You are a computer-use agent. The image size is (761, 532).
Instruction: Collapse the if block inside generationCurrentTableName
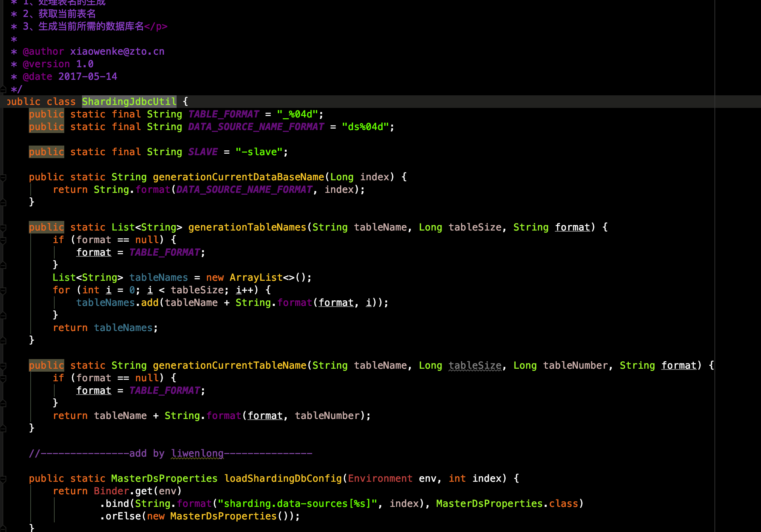pos(3,379)
